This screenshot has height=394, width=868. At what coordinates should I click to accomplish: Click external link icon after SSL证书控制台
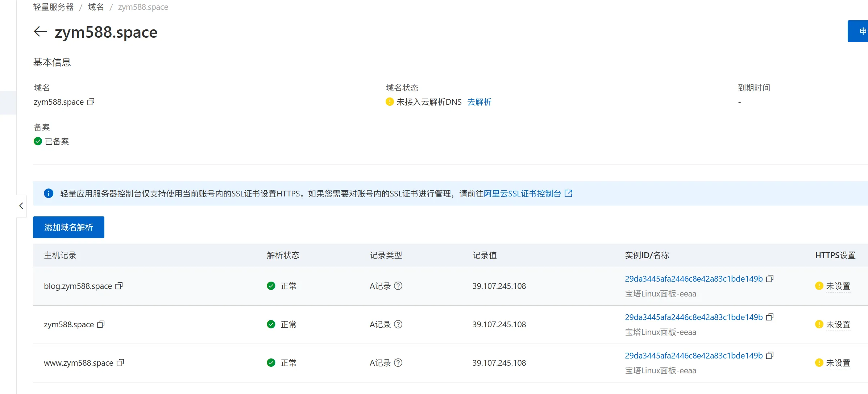569,194
